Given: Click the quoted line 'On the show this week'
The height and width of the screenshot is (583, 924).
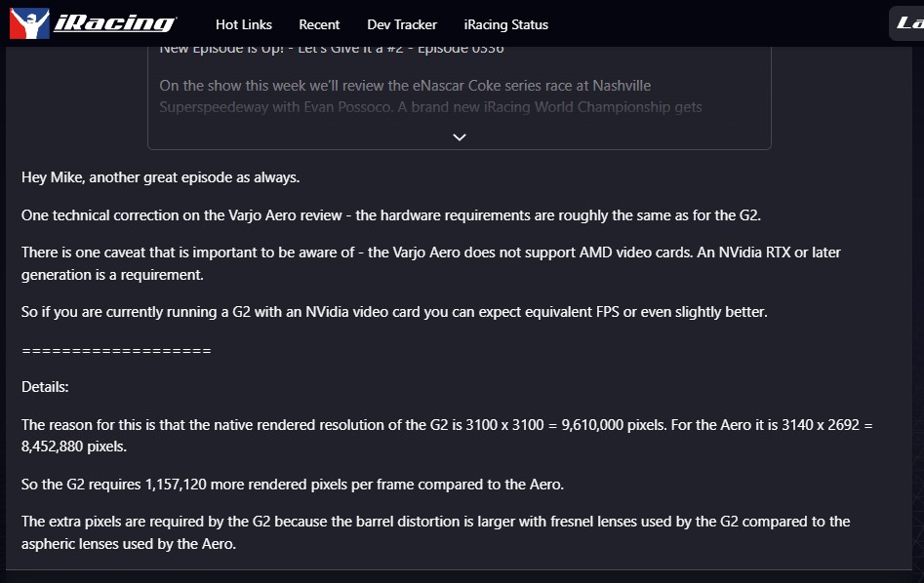Looking at the screenshot, I should pyautogui.click(x=405, y=86).
